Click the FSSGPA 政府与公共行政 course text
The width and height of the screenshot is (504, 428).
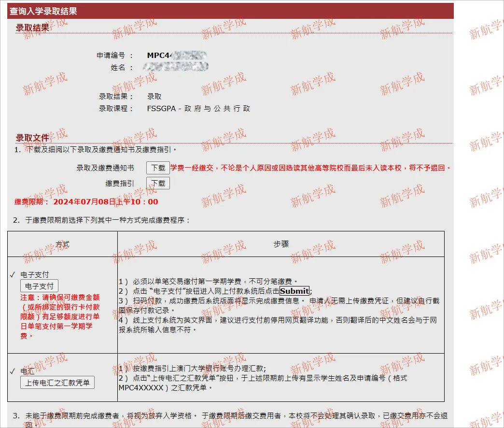(x=198, y=109)
